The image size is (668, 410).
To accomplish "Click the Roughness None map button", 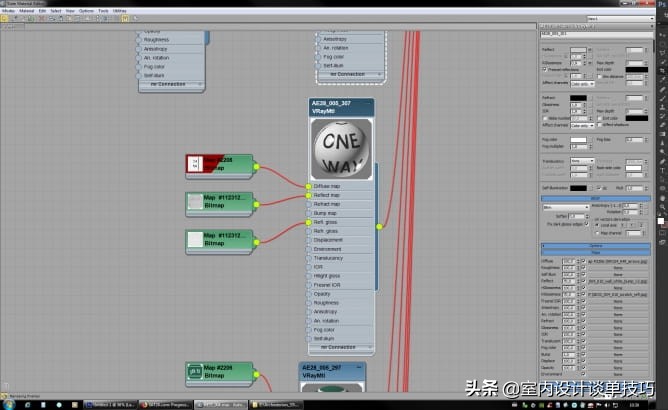I will pos(618,268).
